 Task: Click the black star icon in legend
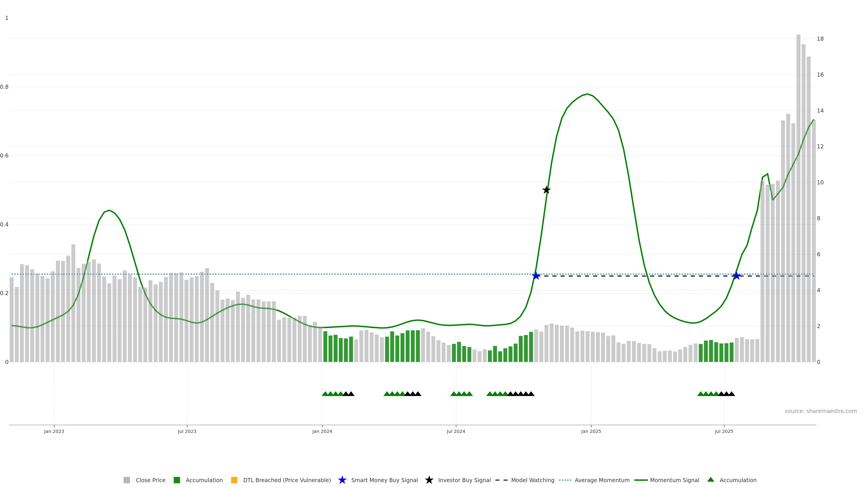(429, 480)
